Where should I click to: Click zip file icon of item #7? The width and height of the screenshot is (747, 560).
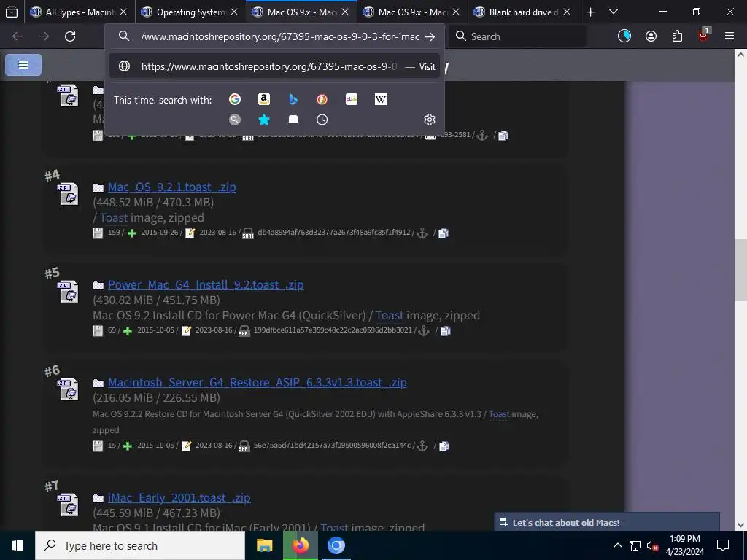coord(69,505)
